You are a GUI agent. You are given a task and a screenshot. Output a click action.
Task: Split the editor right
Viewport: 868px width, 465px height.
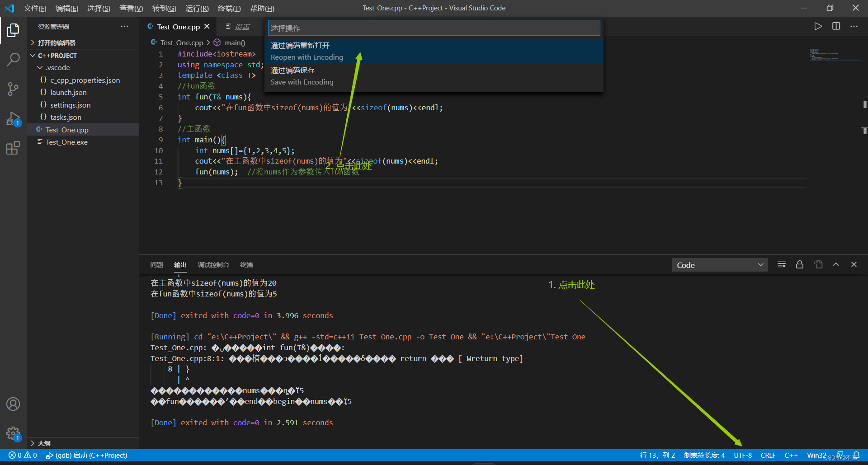tap(836, 26)
